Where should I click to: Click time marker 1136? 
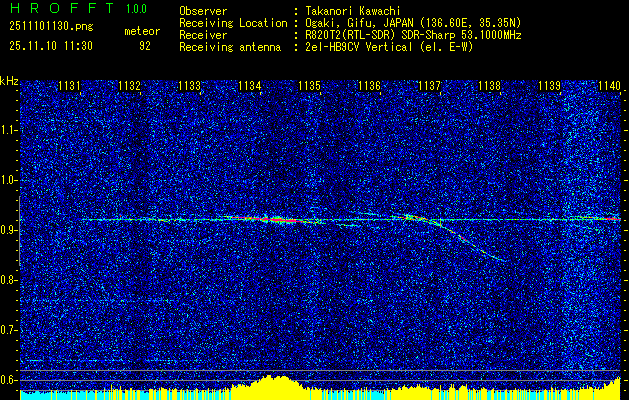click(x=369, y=86)
